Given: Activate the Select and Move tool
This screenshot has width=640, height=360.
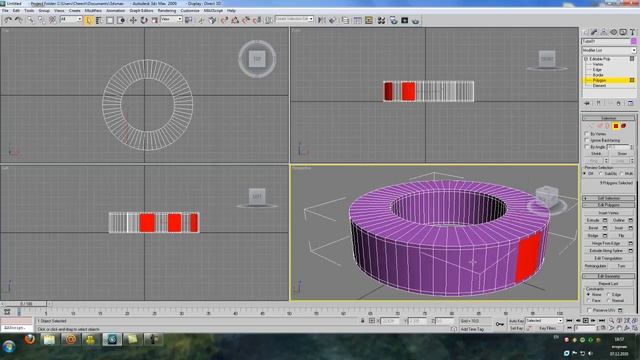Looking at the screenshot, I should coord(133,20).
